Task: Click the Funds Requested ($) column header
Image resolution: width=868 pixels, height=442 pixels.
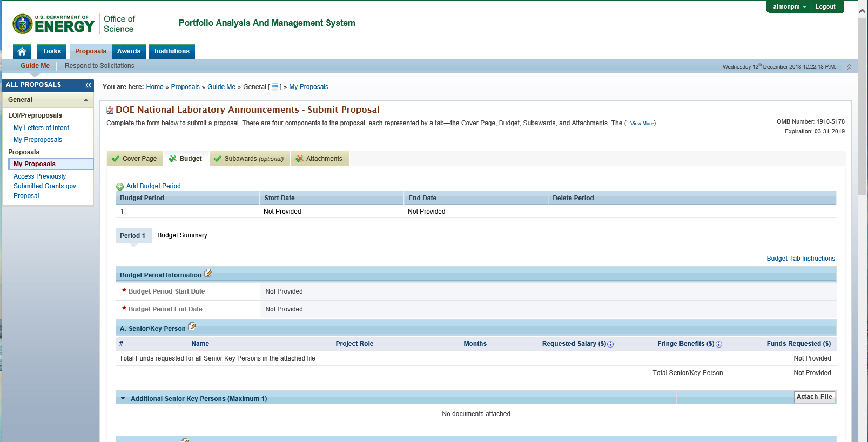Action: tap(799, 344)
